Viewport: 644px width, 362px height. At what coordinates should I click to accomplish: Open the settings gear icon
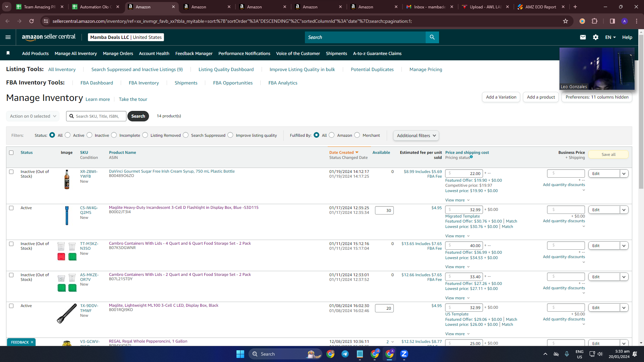pyautogui.click(x=596, y=37)
